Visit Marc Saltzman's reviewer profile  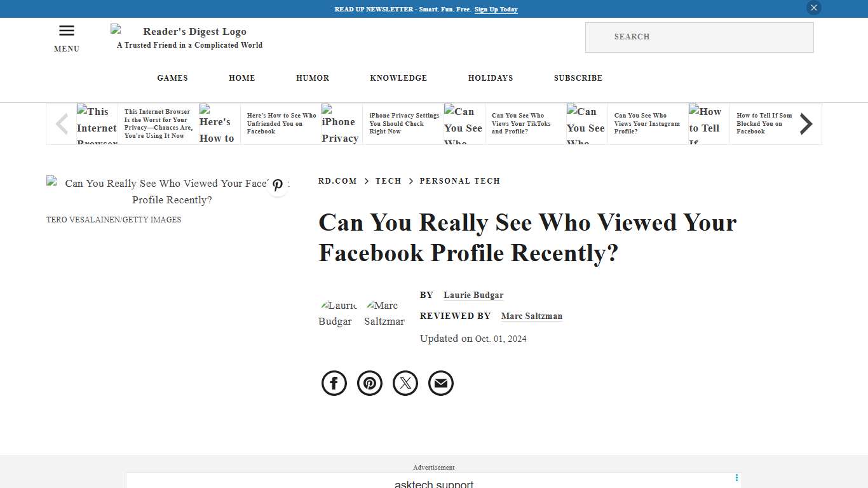click(x=531, y=316)
